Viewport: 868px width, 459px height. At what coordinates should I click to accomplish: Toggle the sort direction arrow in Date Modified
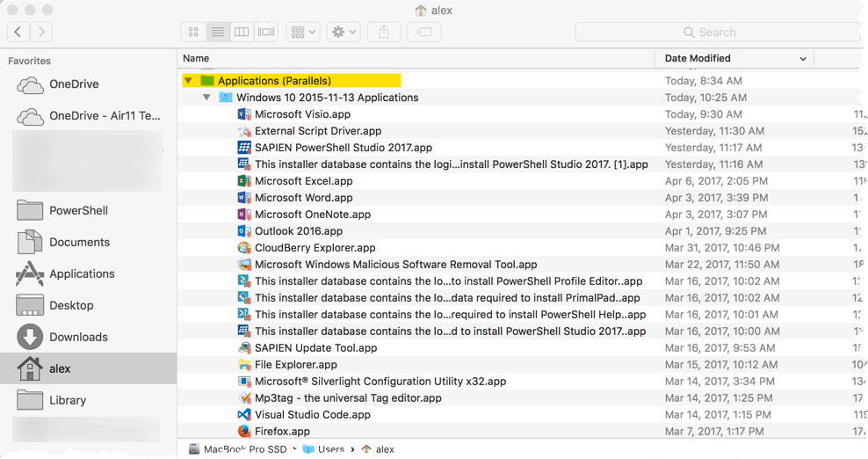tap(803, 59)
